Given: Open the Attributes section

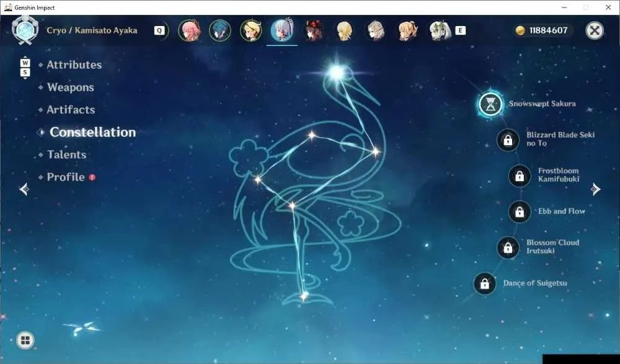Looking at the screenshot, I should [x=74, y=65].
